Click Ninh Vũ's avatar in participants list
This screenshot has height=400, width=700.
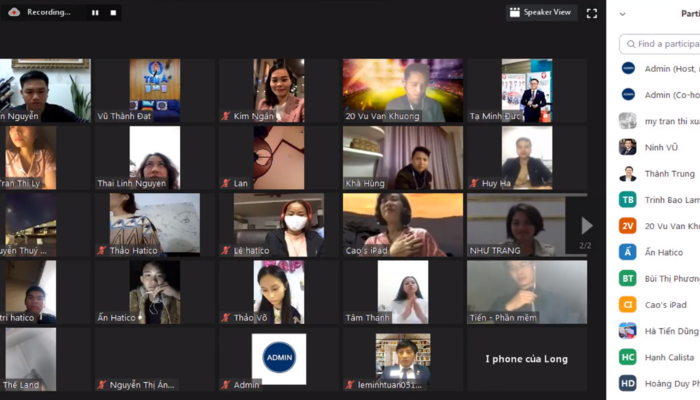click(627, 147)
